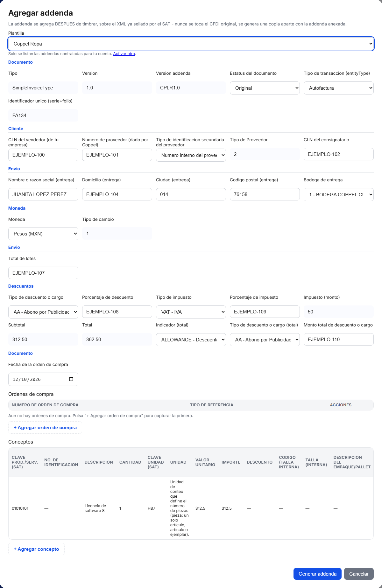
Task: Click '+ Agregar concepto' button
Action: tap(36, 549)
